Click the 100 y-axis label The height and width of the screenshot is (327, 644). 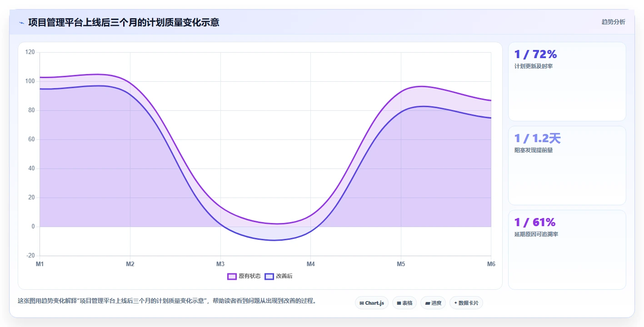30,81
